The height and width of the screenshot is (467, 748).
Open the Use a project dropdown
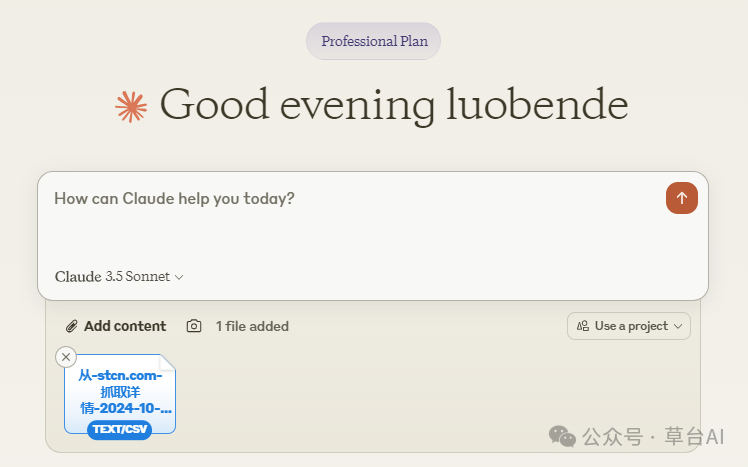[629, 326]
